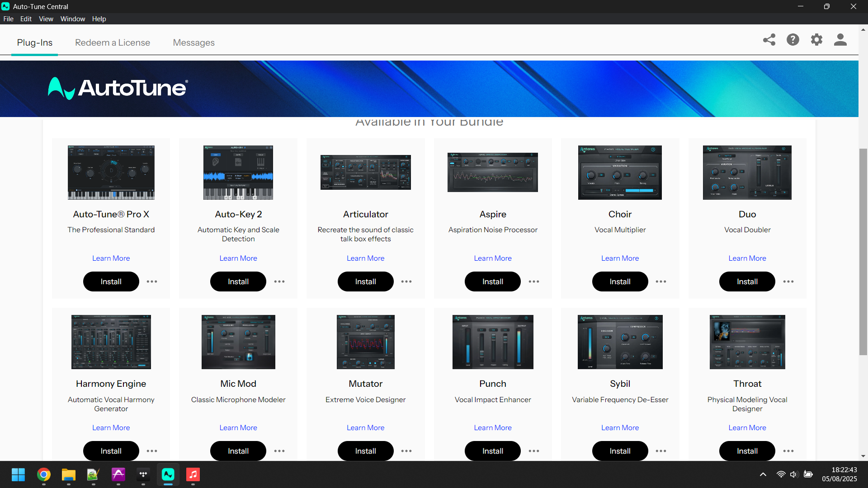Click Learn More under Auto-Tune Pro X

111,258
